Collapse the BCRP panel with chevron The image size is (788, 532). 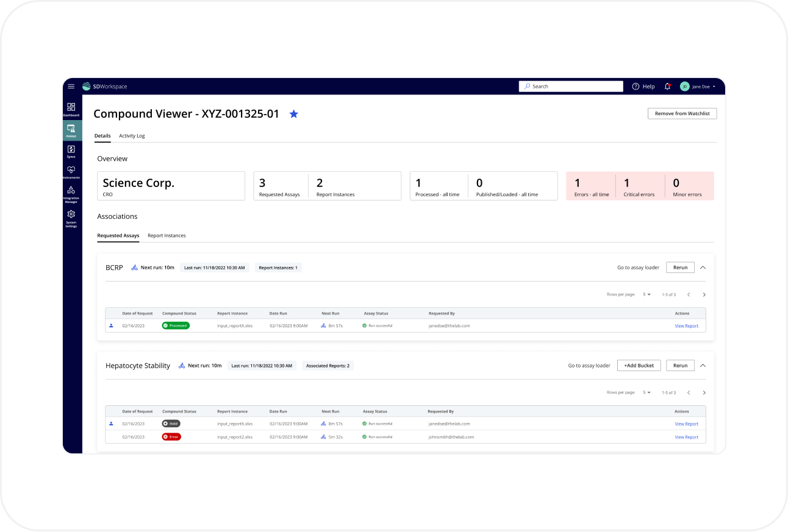tap(703, 268)
